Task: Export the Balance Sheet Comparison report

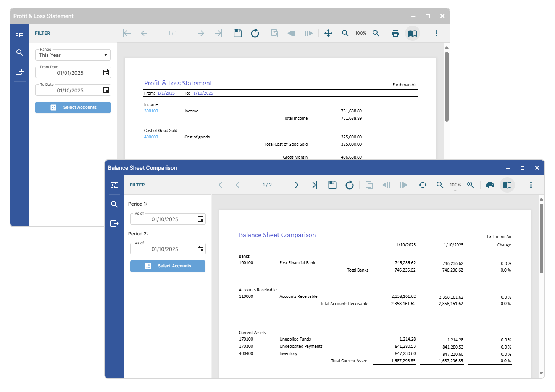Action: click(114, 224)
